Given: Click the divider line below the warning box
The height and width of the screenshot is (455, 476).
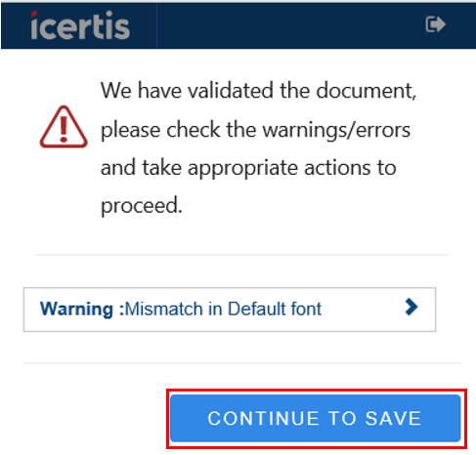Looking at the screenshot, I should coord(241,363).
